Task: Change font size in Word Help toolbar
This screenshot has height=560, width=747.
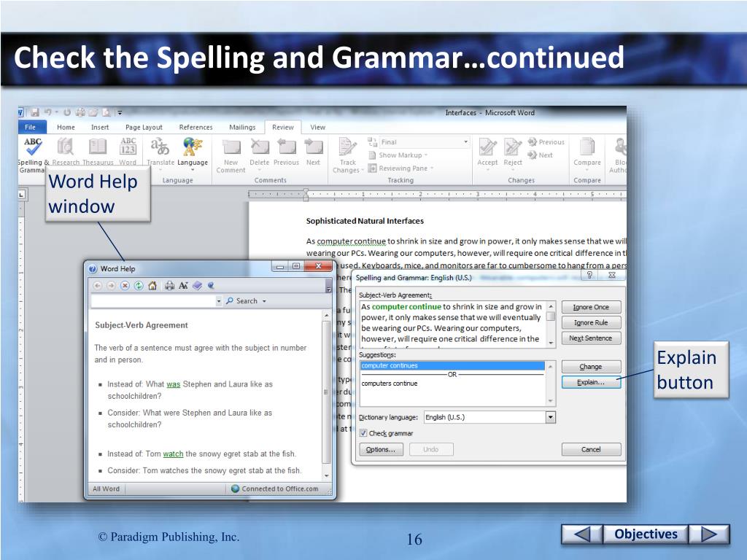Action: [183, 286]
